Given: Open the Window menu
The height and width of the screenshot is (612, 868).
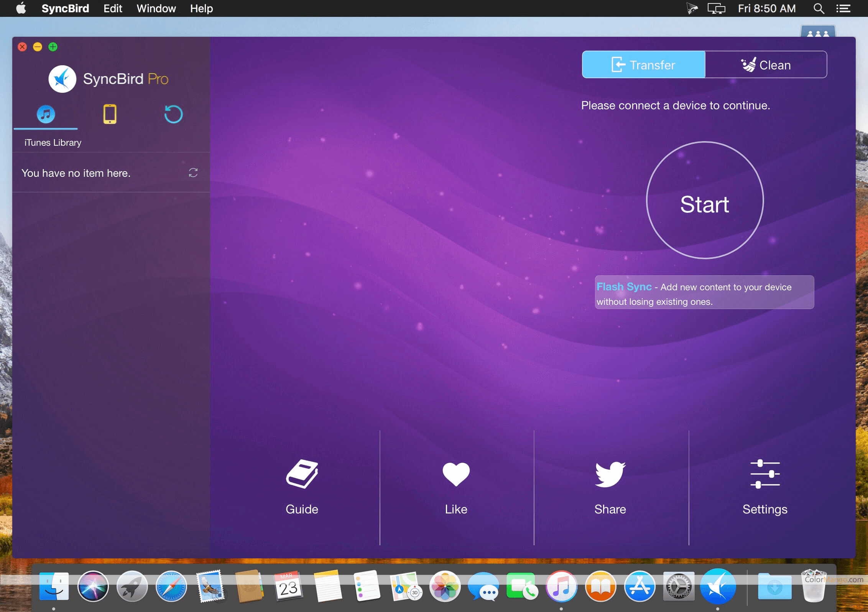Looking at the screenshot, I should 156,8.
